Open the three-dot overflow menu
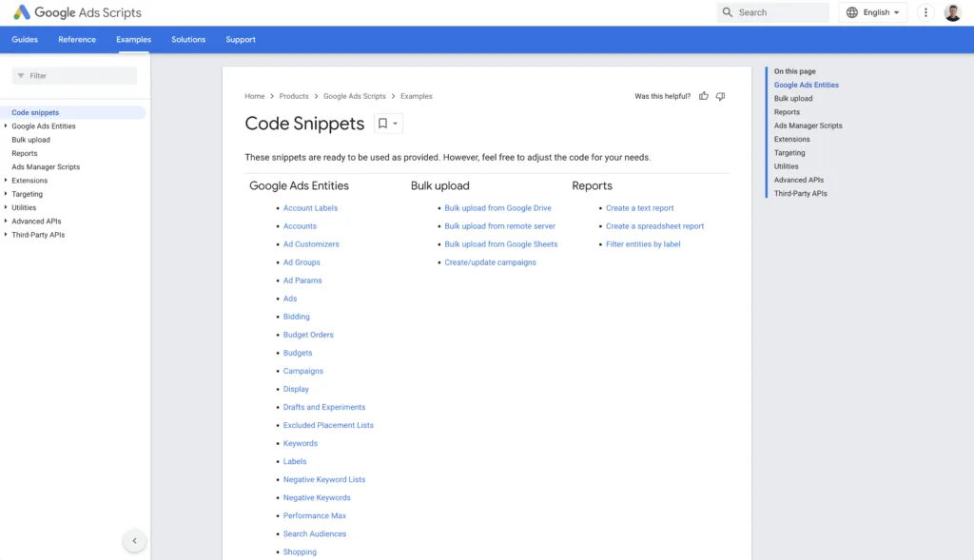974x560 pixels. 925,12
